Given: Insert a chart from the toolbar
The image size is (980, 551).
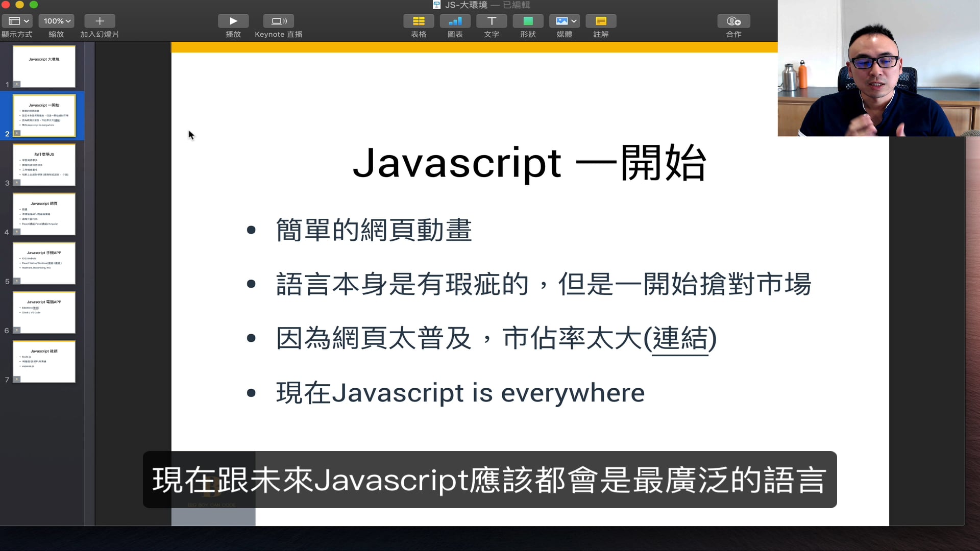Looking at the screenshot, I should [x=455, y=21].
